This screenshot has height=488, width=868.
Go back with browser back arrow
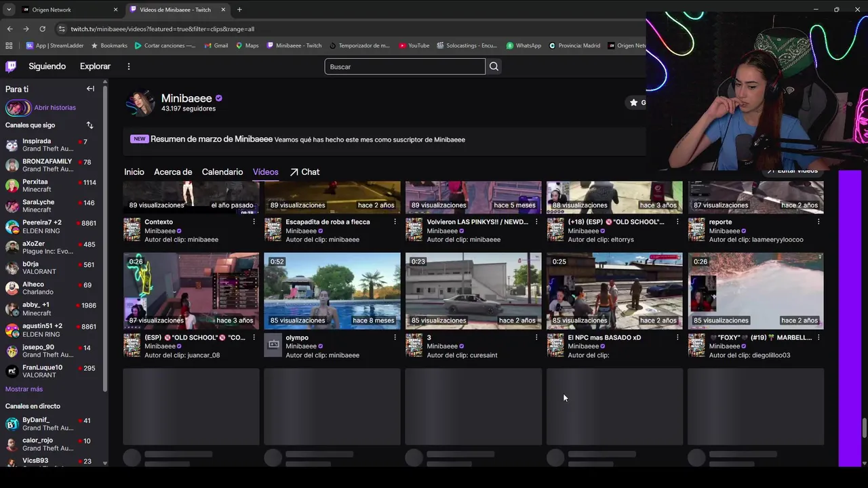point(9,29)
